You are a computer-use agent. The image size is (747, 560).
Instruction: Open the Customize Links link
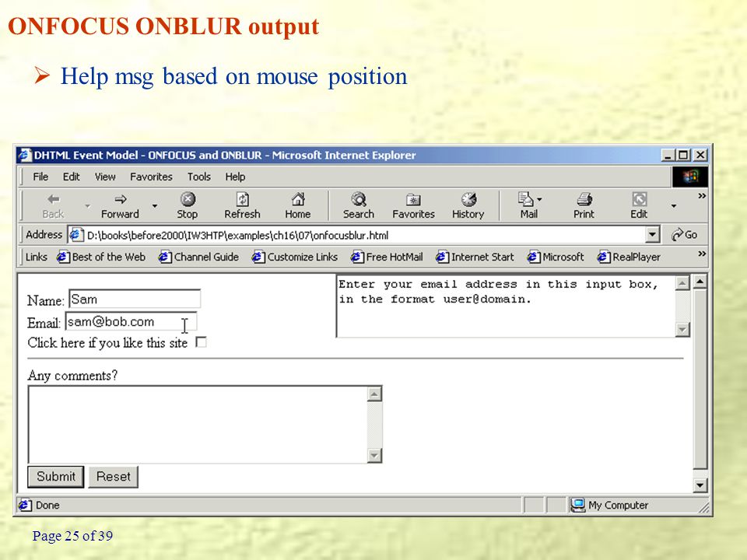click(295, 257)
